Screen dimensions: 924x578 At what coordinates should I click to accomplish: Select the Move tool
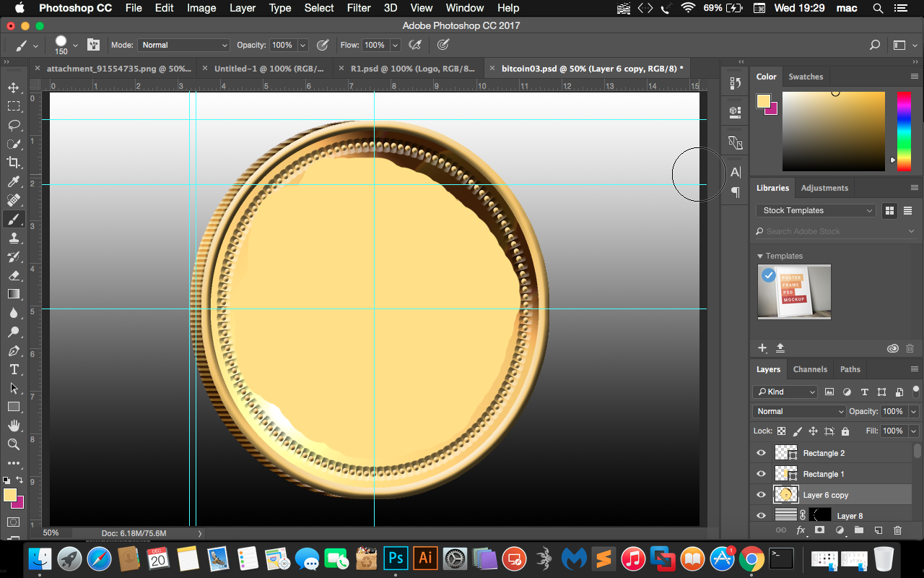(13, 87)
